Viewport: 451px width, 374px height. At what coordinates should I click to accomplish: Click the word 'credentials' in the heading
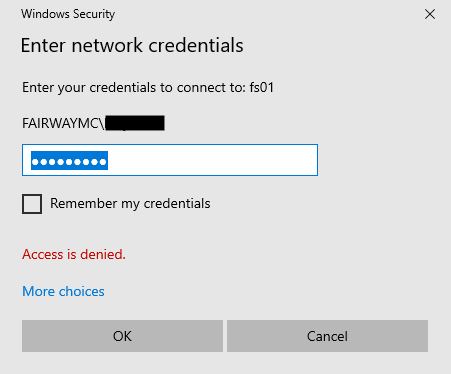click(x=196, y=45)
